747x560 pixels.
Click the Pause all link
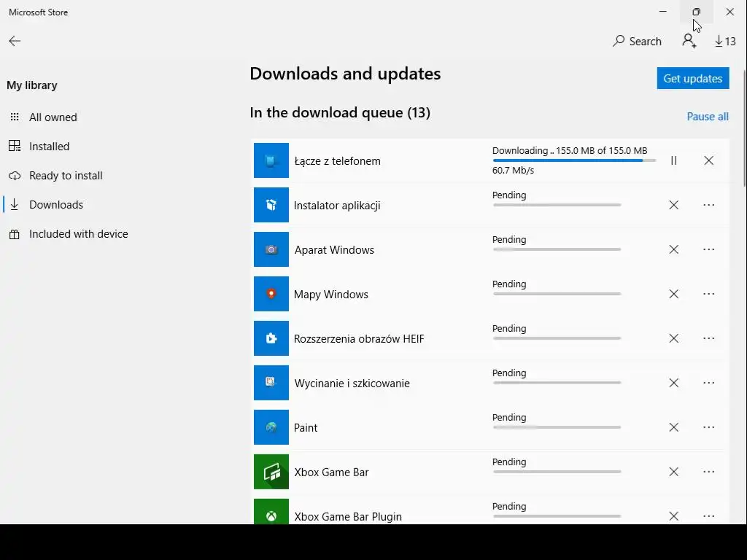[x=708, y=117]
